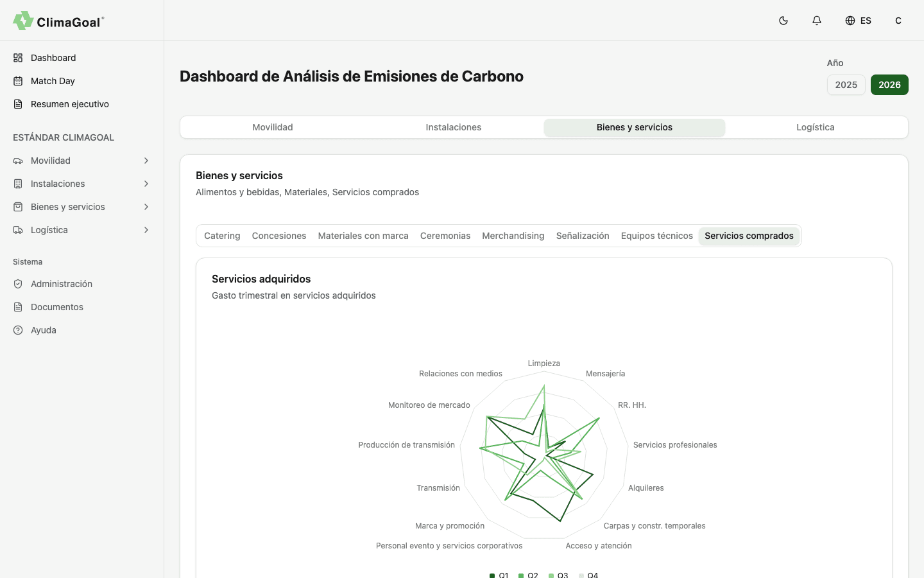Click the Q2 legend color swatch
Image resolution: width=924 pixels, height=578 pixels.
tap(522, 575)
